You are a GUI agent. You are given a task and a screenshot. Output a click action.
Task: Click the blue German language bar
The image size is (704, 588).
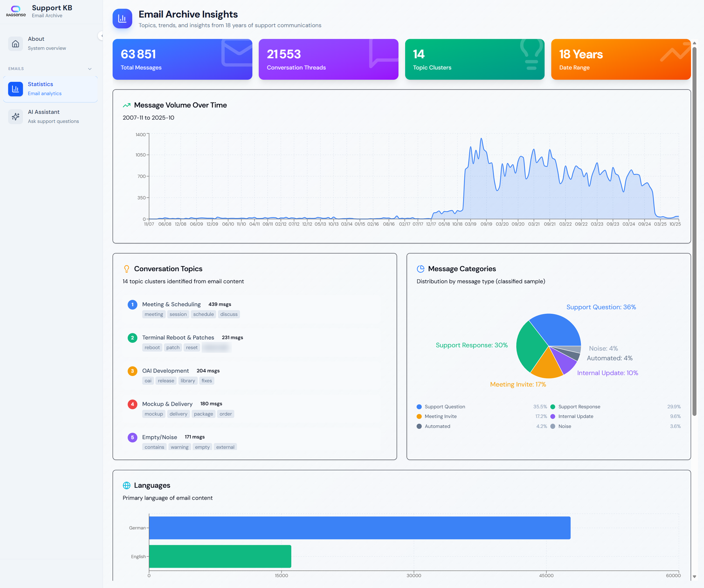pyautogui.click(x=360, y=528)
